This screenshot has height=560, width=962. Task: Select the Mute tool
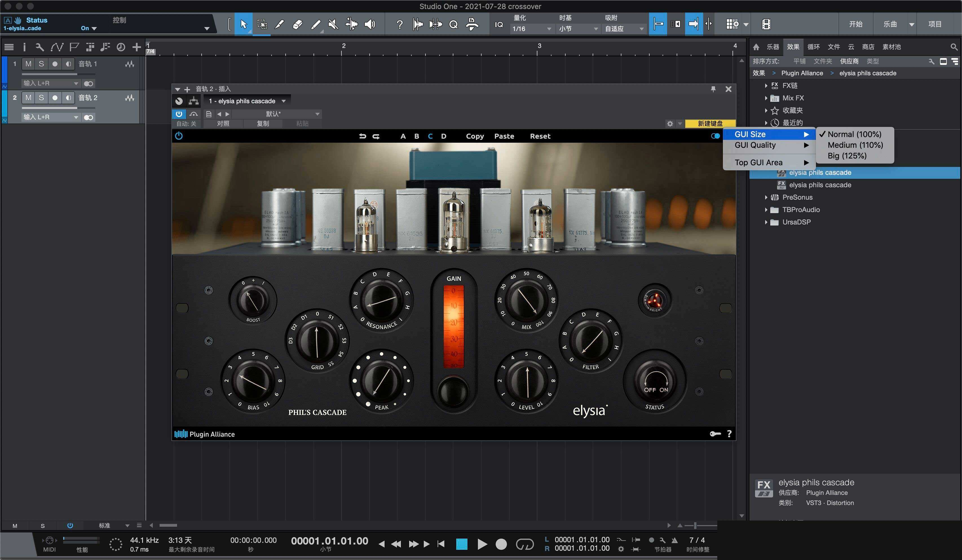[x=333, y=24]
